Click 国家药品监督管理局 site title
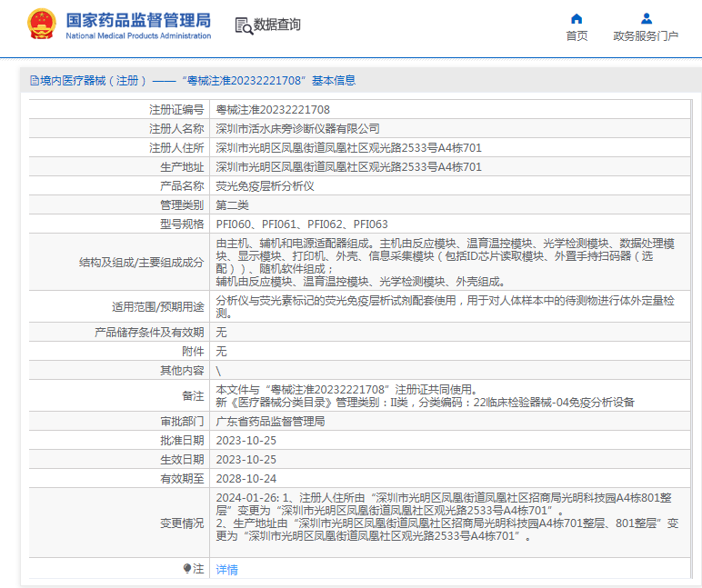This screenshot has height=588, width=702. coord(138,21)
